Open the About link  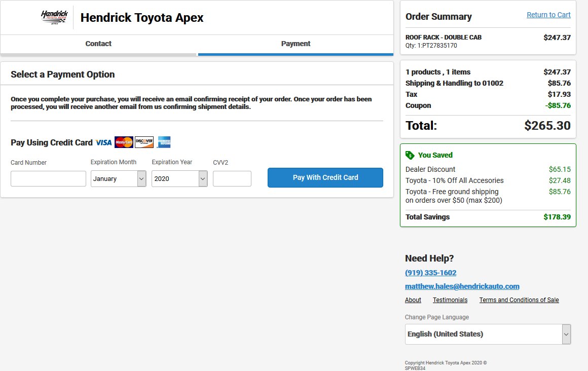point(413,300)
